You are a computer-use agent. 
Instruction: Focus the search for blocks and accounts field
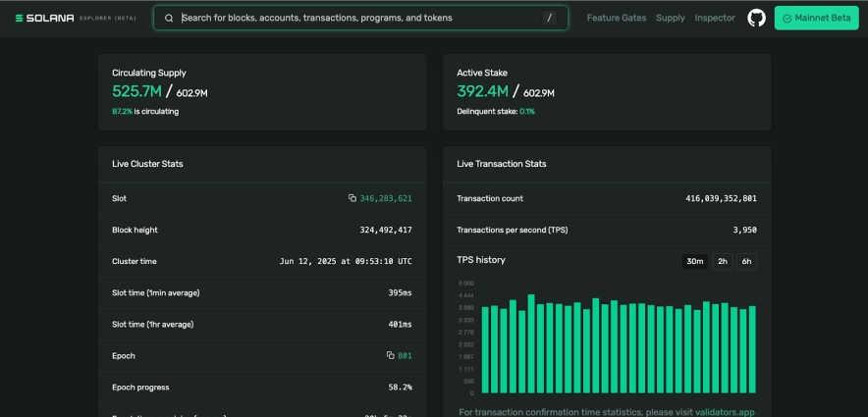tap(358, 18)
